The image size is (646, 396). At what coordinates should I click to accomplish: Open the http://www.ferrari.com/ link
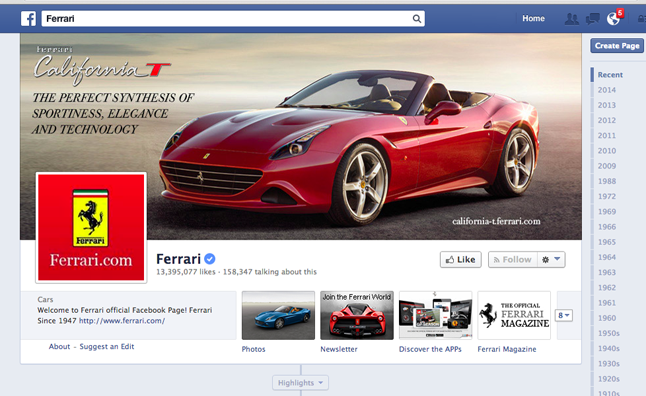(x=122, y=321)
